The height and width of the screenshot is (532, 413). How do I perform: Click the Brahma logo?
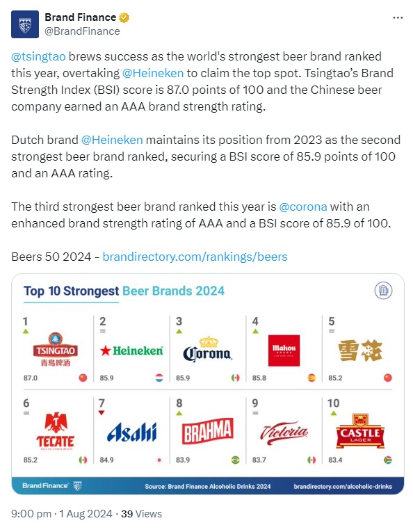pos(207,431)
